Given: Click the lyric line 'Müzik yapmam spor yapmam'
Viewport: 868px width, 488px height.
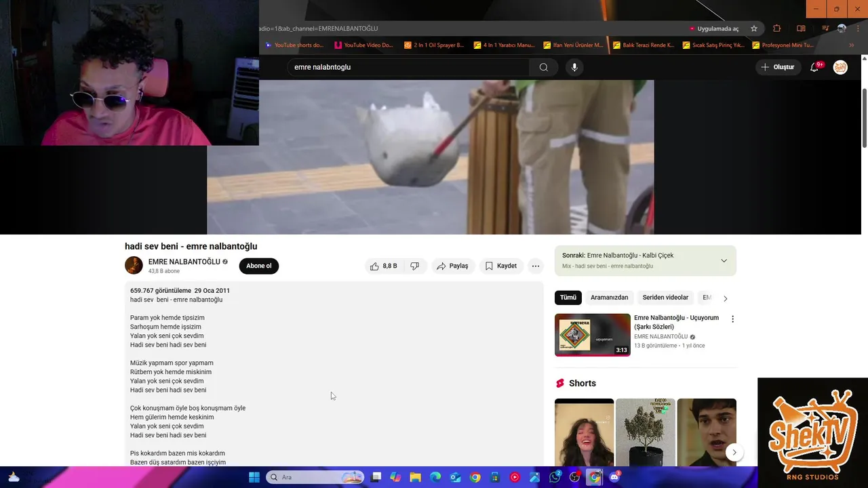Looking at the screenshot, I should (172, 363).
